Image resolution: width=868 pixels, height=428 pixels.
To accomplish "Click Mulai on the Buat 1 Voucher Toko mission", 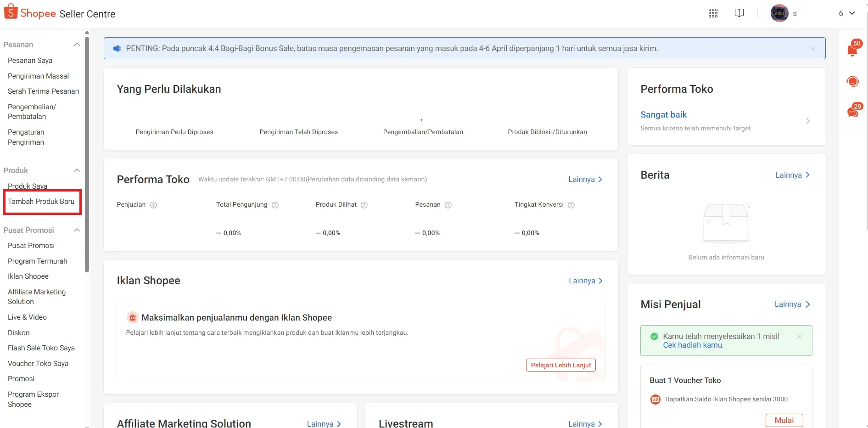I will click(x=784, y=420).
